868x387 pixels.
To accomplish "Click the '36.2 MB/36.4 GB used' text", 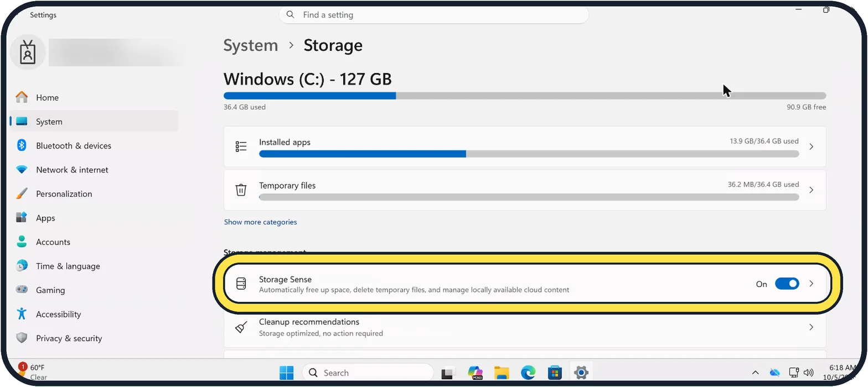I will pos(763,184).
